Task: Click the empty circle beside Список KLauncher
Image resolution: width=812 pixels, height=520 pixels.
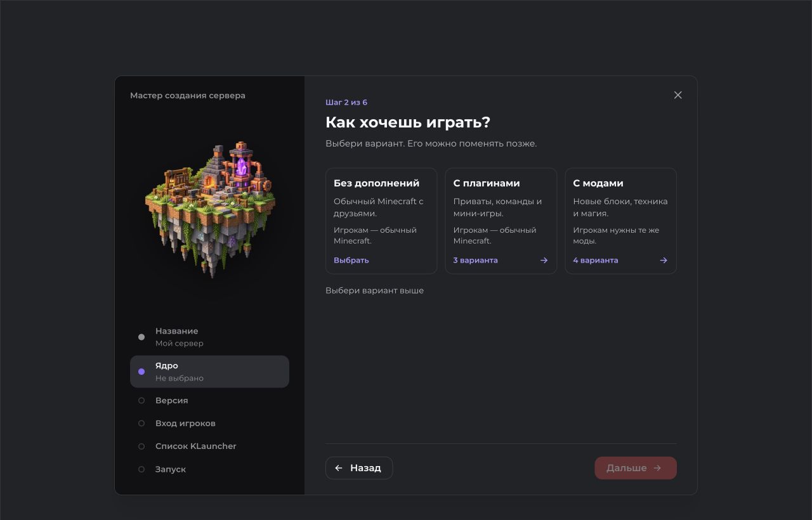Action: [141, 446]
